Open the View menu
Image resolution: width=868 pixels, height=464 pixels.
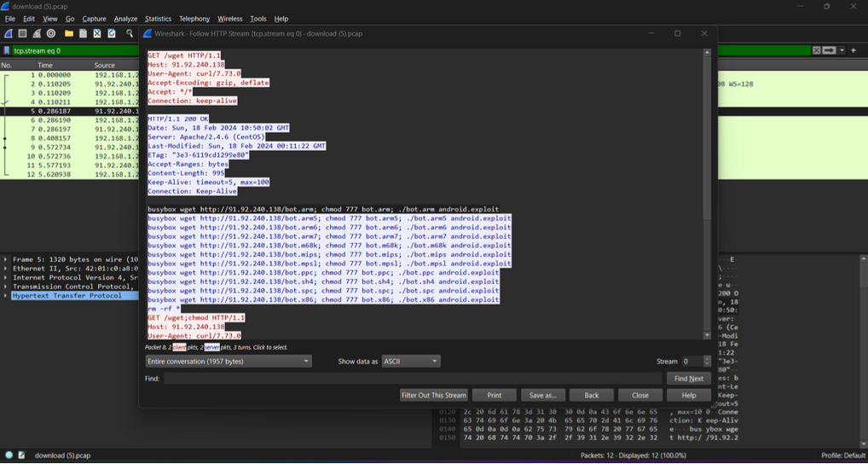coord(49,19)
